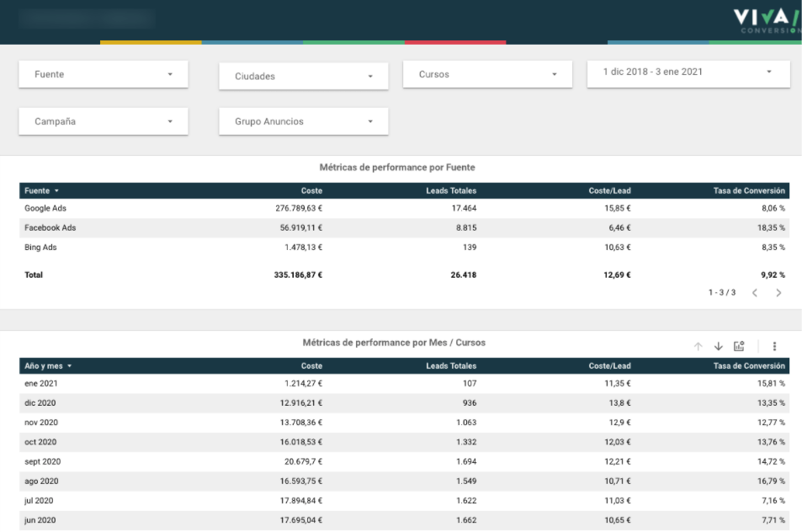Click the Total row label
The height and width of the screenshot is (532, 802).
pos(34,274)
